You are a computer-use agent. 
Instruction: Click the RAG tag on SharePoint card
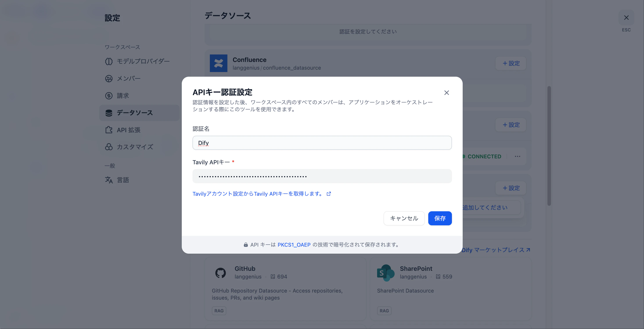(384, 311)
